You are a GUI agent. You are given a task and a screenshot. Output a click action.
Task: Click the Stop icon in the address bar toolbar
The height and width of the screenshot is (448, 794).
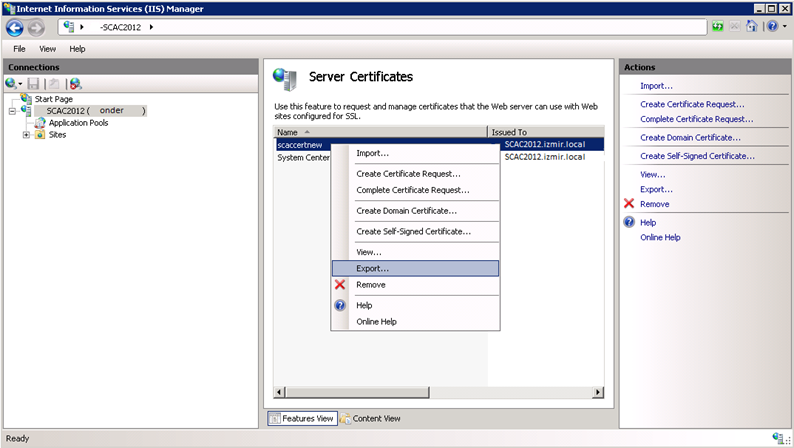point(734,26)
